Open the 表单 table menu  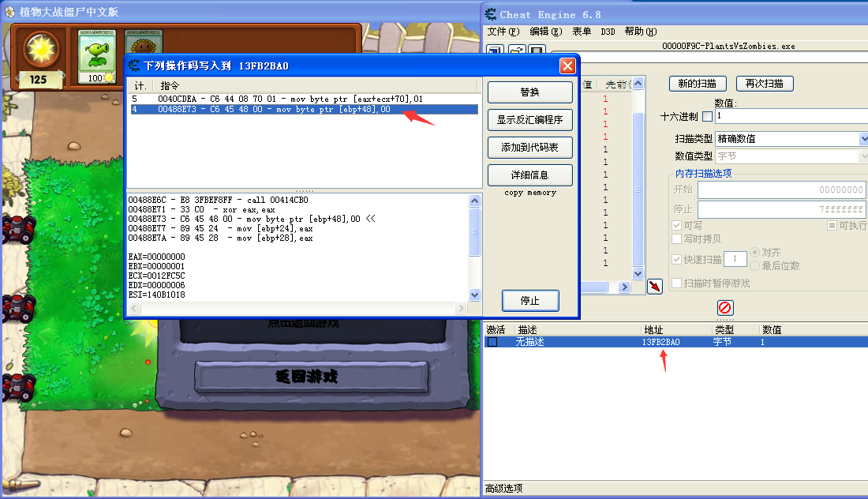(582, 32)
